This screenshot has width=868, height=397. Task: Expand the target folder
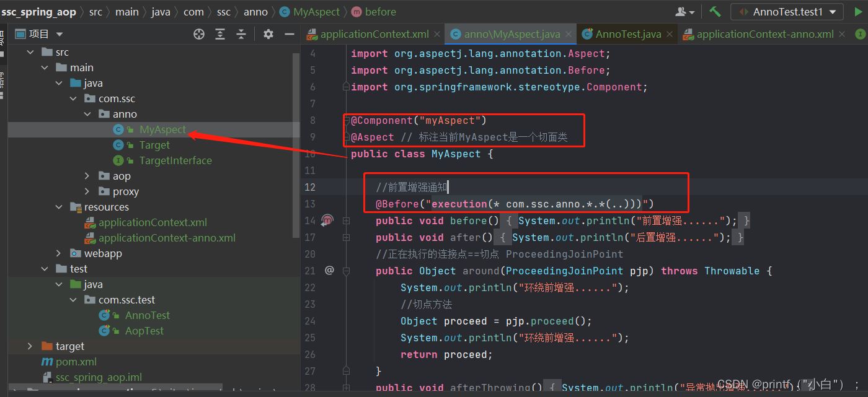[30, 346]
